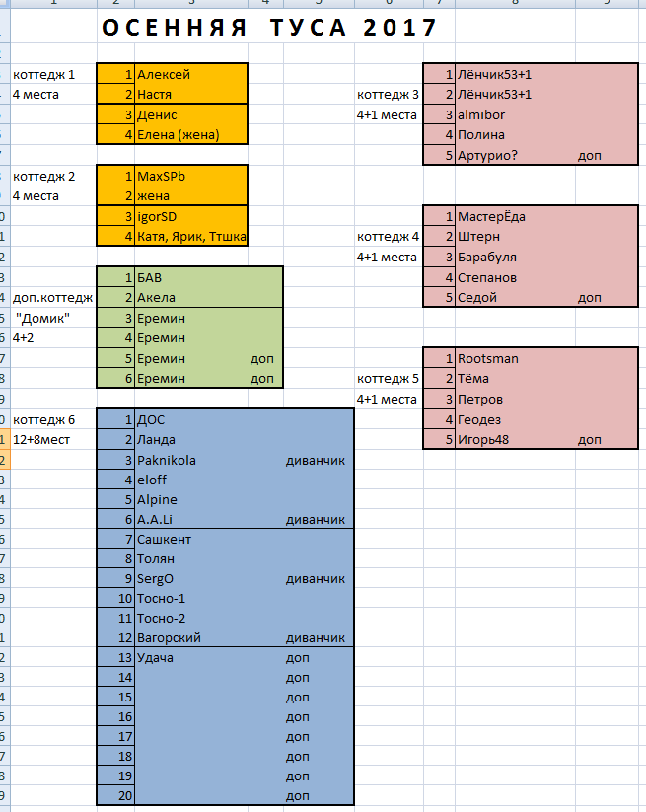Click the Paknikola cell in blue block
The height and width of the screenshot is (812, 646).
[190, 460]
